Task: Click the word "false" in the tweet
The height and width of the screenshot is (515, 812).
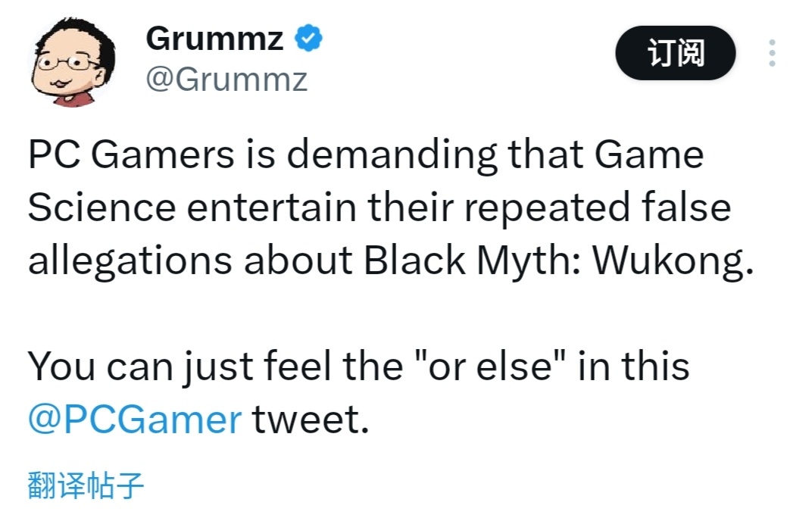Action: pos(684,208)
